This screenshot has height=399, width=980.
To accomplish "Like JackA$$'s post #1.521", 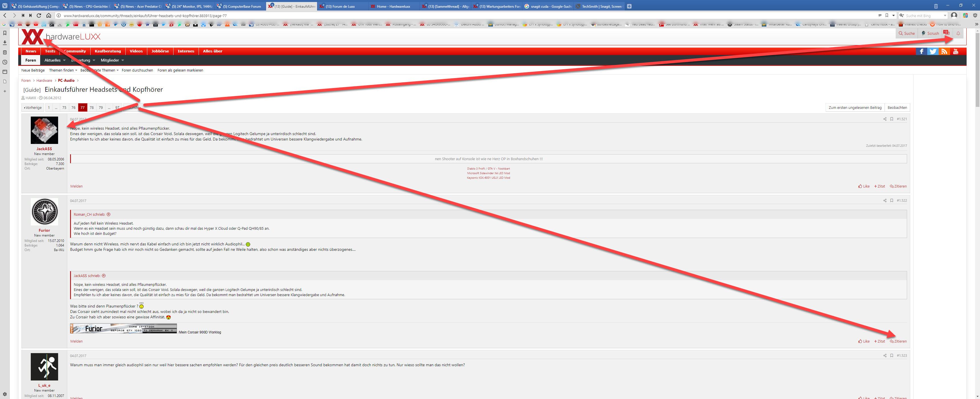I will click(864, 186).
